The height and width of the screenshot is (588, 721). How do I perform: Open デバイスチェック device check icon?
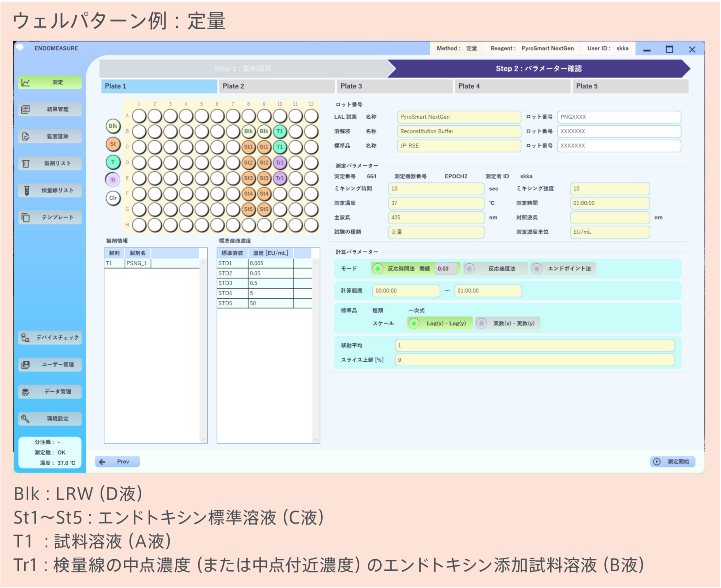click(x=25, y=338)
